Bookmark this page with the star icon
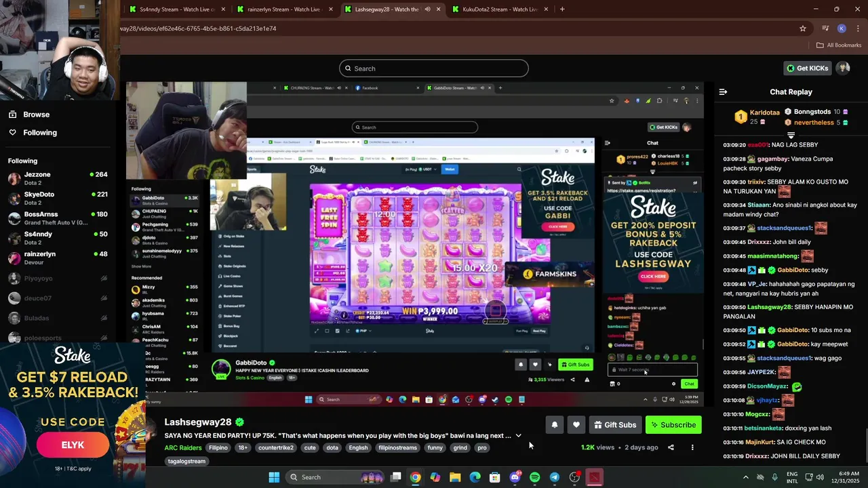 (x=803, y=28)
